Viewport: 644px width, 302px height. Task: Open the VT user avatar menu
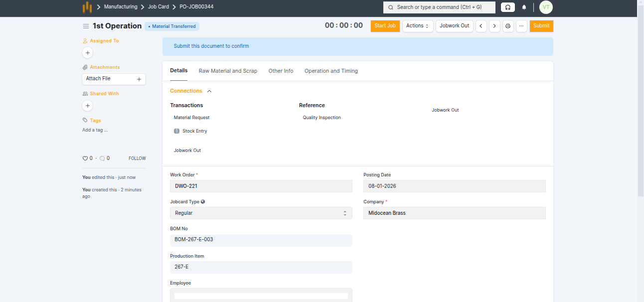546,7
